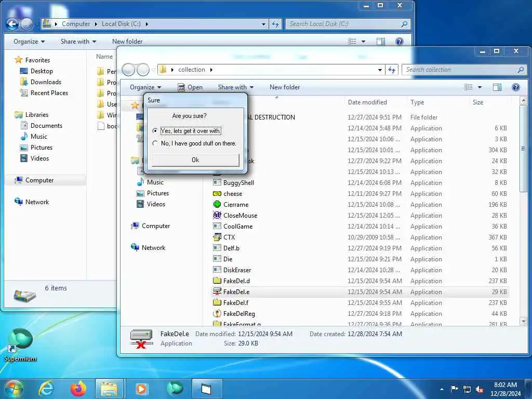Select the CloseMouse file icon
This screenshot has width=532, height=399.
(217, 216)
